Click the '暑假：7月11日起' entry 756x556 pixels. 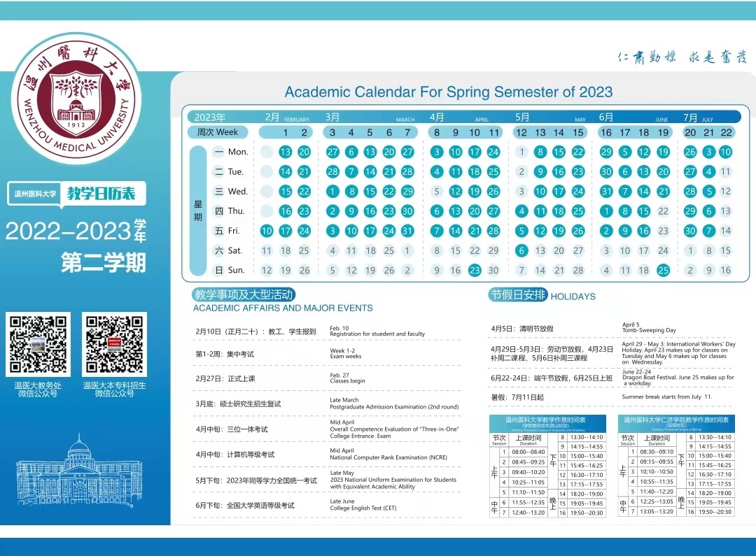(x=517, y=397)
